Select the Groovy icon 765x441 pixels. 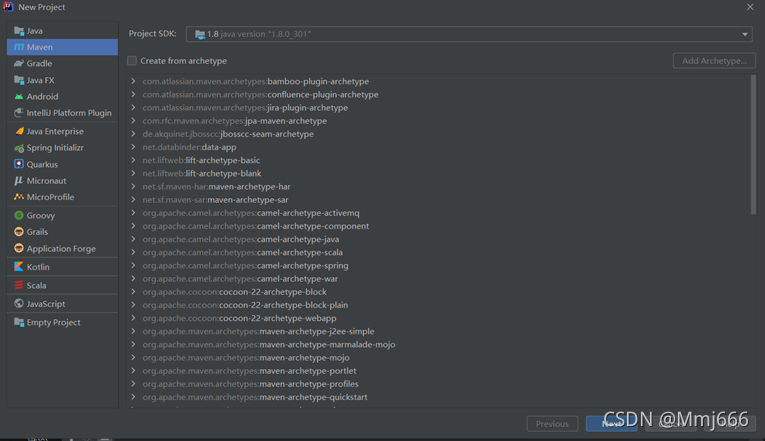(19, 215)
